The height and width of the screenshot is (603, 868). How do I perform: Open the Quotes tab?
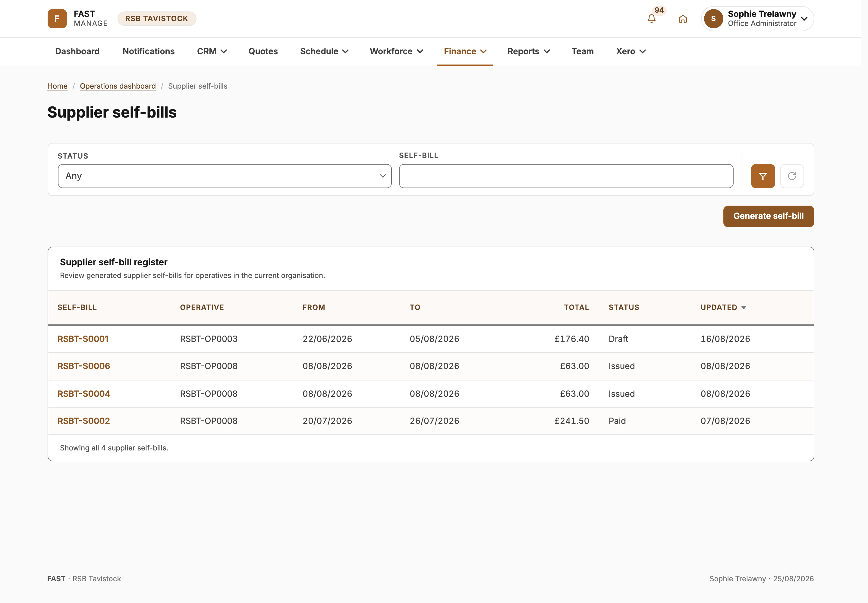pyautogui.click(x=263, y=51)
